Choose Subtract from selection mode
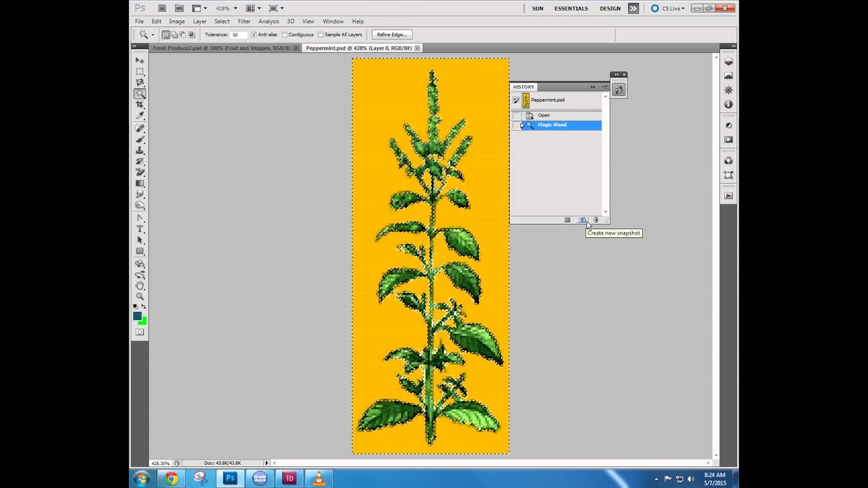This screenshot has width=868, height=488. click(x=182, y=35)
